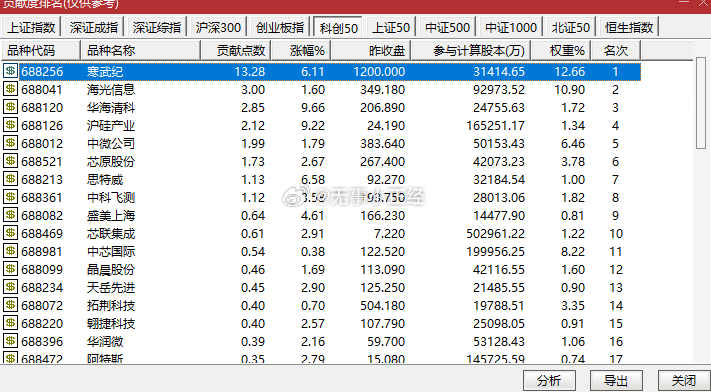Image resolution: width=711 pixels, height=392 pixels.
Task: Click 中芯国际's 199956.25 share capital cell
Action: (x=495, y=251)
